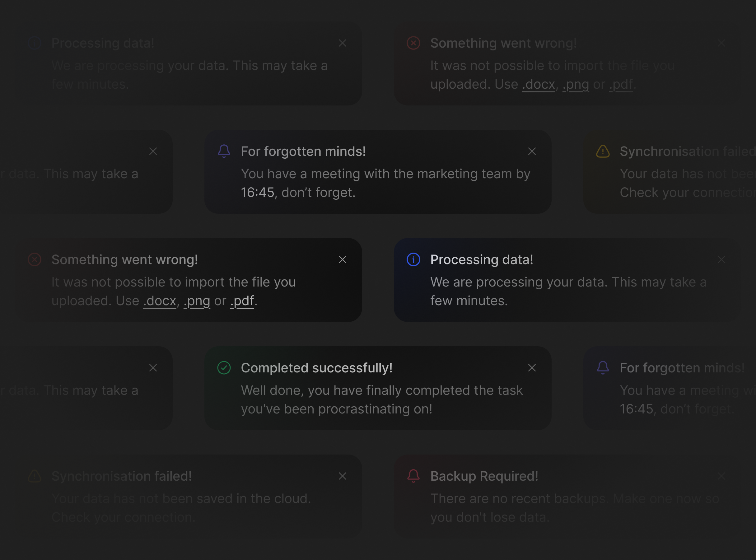Image resolution: width=756 pixels, height=560 pixels.
Task: Click the dim warning icon on fully visible Synchronisation failed
Action: click(x=35, y=476)
